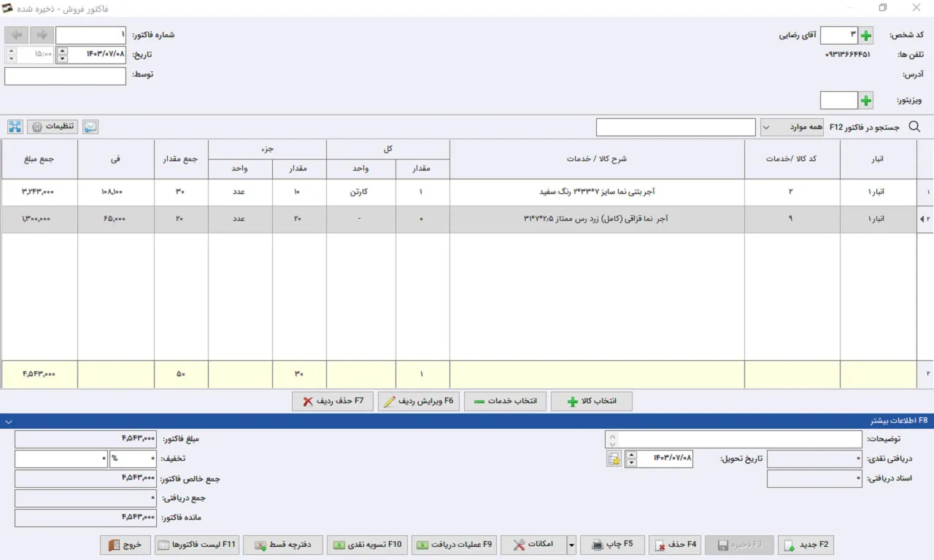This screenshot has width=934, height=560.
Task: Click the توسط input field
Action: click(65, 76)
